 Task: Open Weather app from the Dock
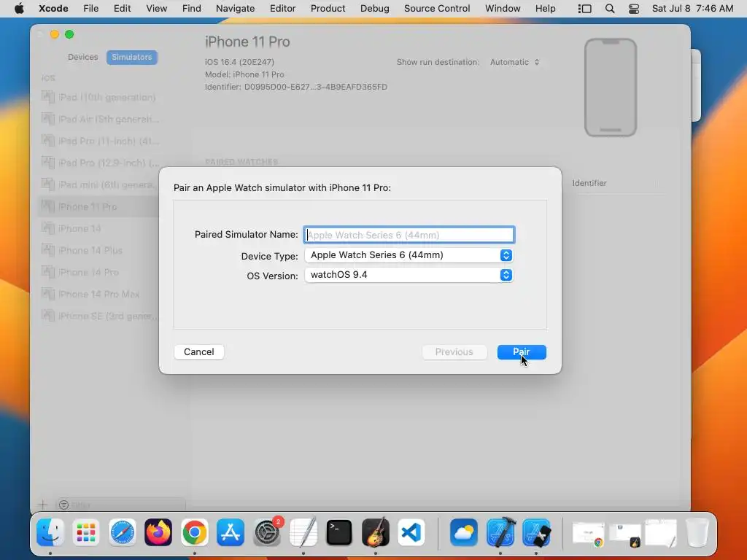(464, 532)
